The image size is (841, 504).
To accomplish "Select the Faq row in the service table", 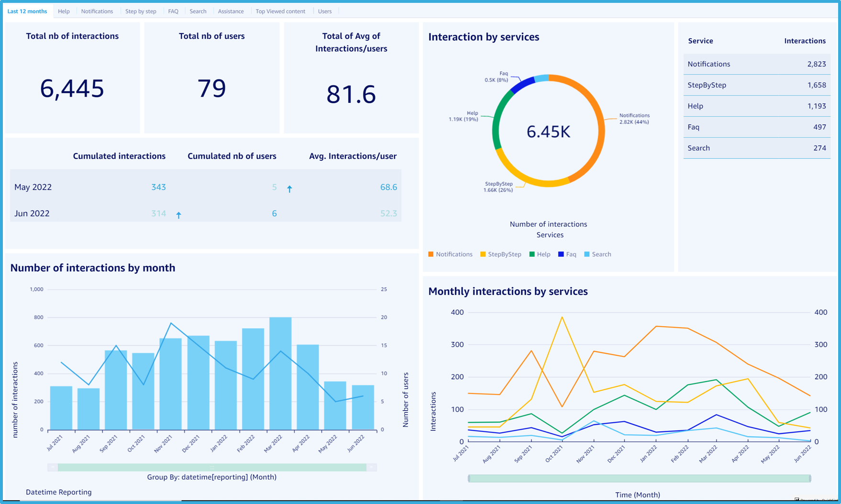I will point(757,127).
